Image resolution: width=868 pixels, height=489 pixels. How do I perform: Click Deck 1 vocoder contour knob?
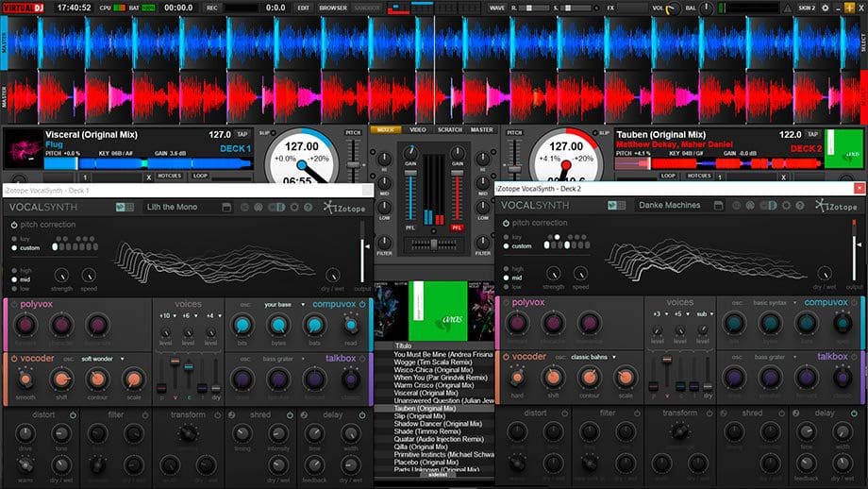pos(97,379)
